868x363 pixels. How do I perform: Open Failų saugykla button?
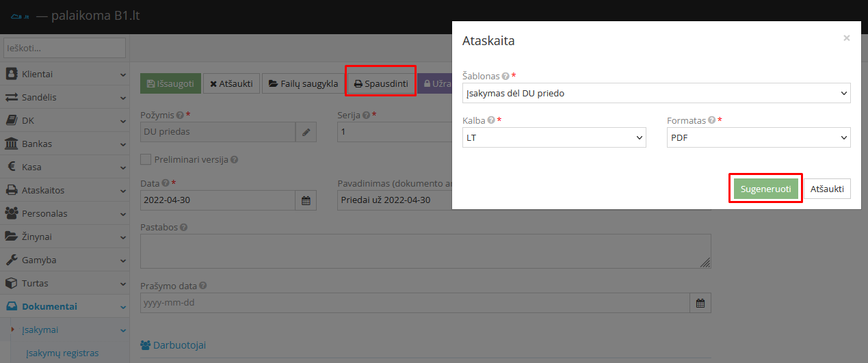[x=303, y=83]
